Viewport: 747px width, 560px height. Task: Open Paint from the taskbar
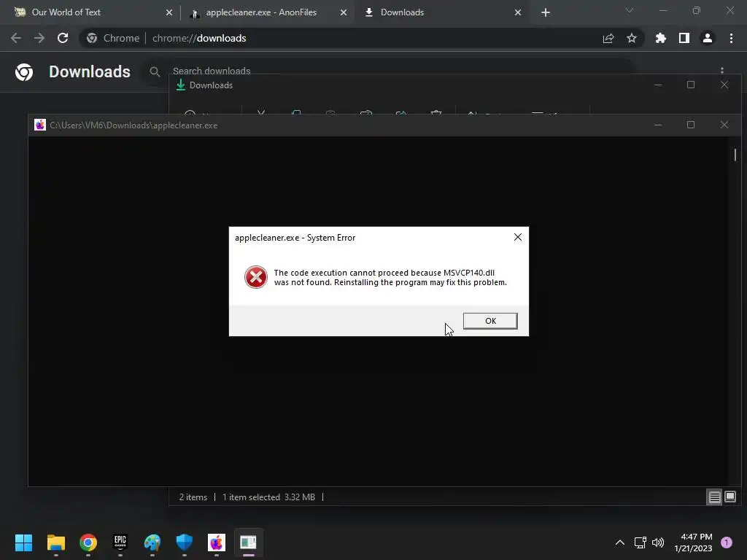click(x=152, y=542)
